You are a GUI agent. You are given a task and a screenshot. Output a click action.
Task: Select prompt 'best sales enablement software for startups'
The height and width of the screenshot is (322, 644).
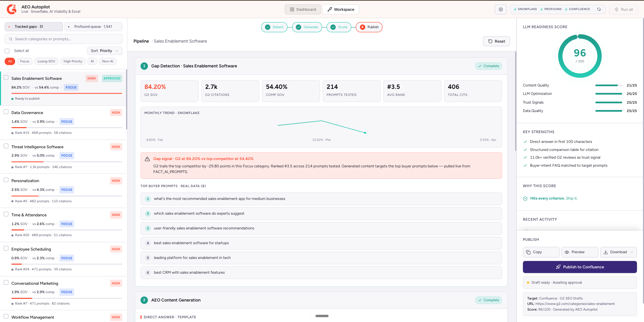(x=321, y=243)
